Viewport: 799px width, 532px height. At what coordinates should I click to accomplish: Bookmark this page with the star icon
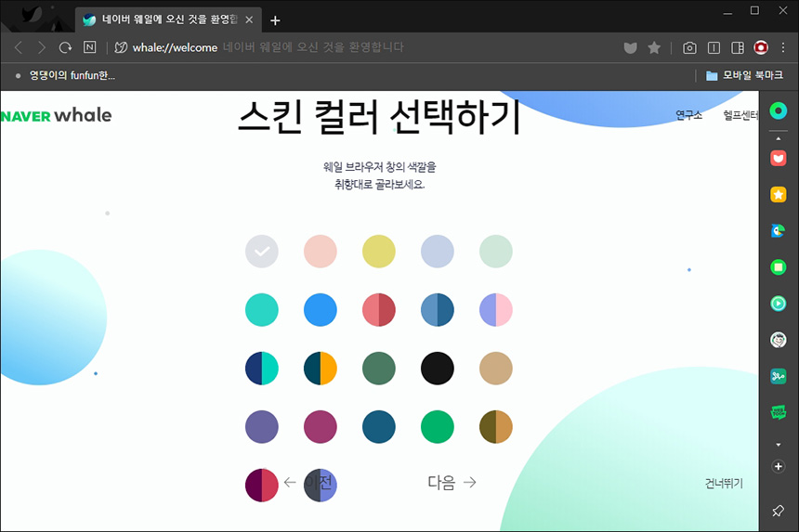click(x=654, y=47)
